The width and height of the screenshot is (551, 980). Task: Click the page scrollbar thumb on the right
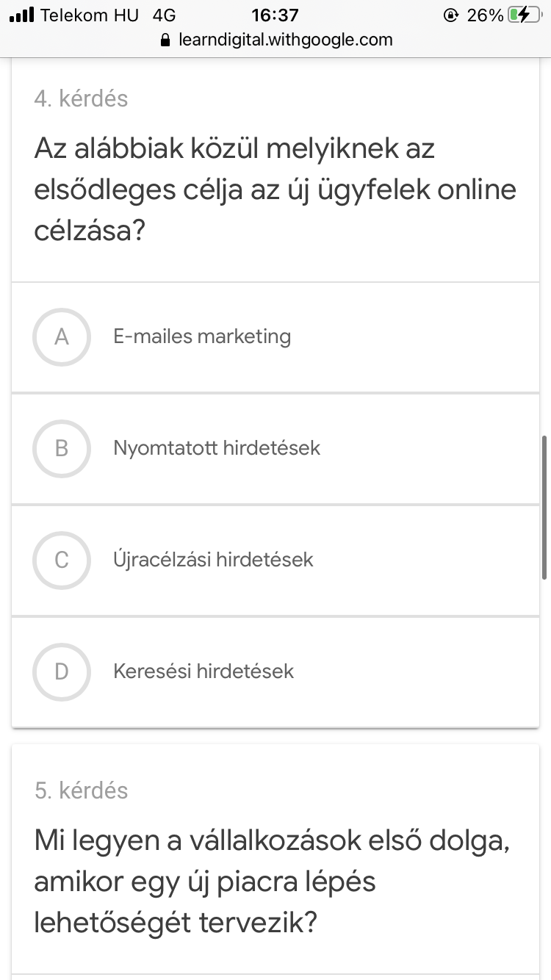(544, 508)
